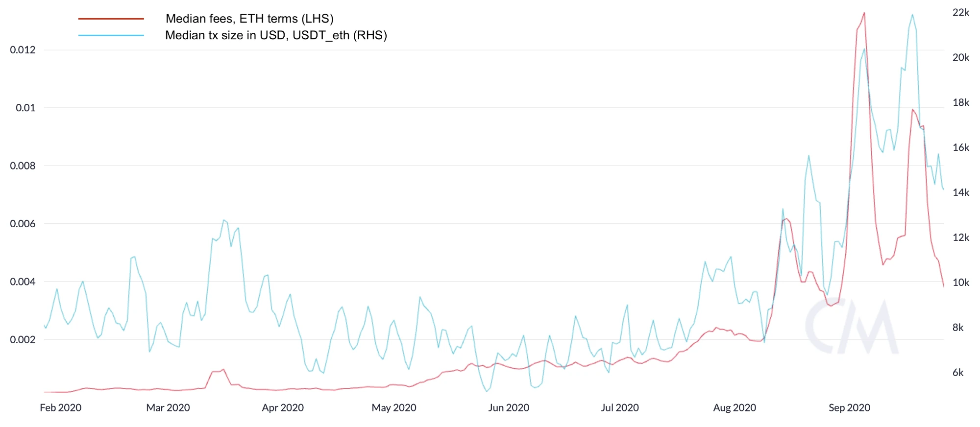
Task: Click the May 2020 axis label
Action: coord(394,407)
